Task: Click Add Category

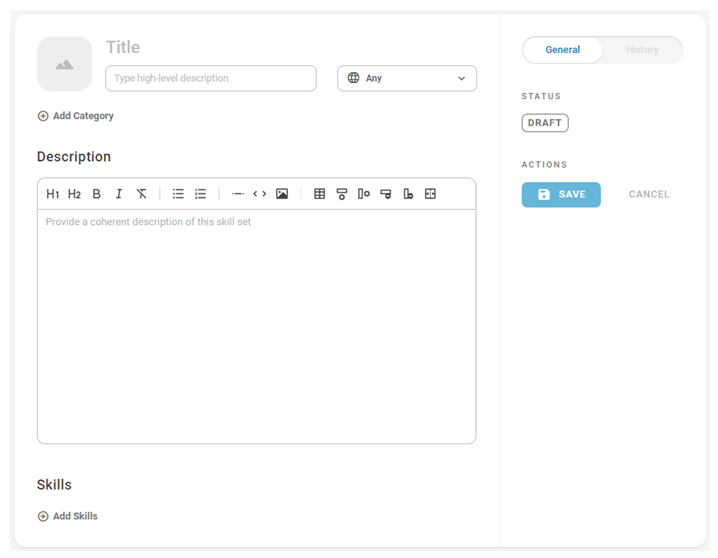Action: [76, 116]
